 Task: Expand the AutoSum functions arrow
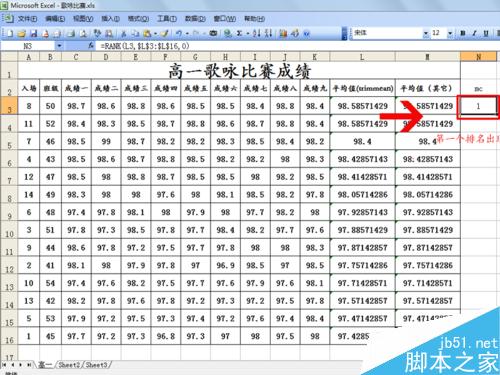[x=248, y=33]
